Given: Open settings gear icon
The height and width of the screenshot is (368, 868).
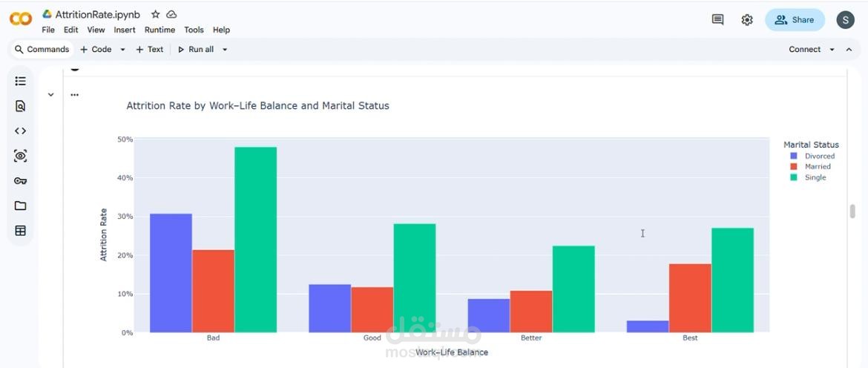Looking at the screenshot, I should [x=747, y=20].
